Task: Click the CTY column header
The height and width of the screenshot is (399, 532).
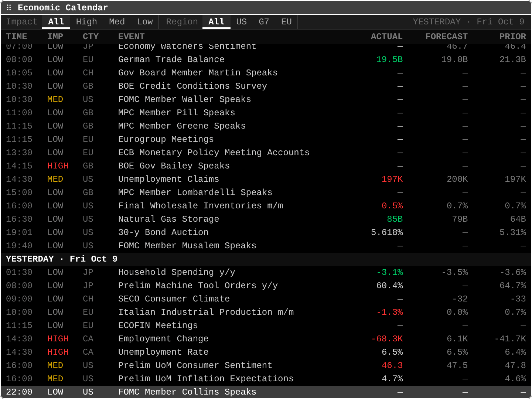Action: (91, 37)
